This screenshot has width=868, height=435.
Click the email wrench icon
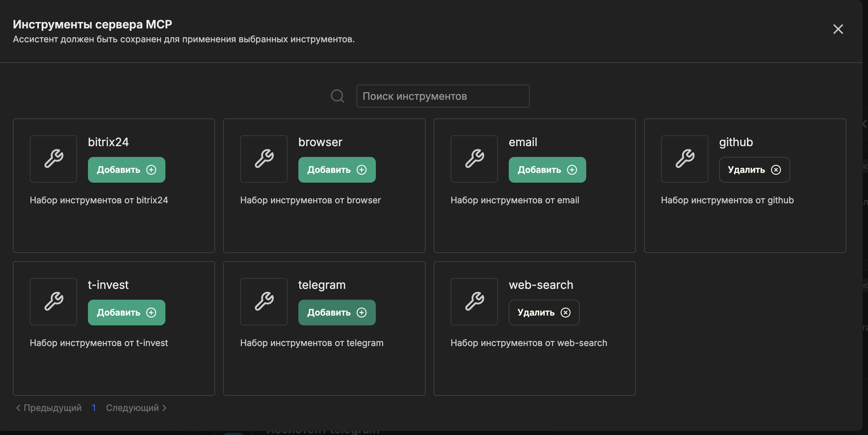pos(474,159)
